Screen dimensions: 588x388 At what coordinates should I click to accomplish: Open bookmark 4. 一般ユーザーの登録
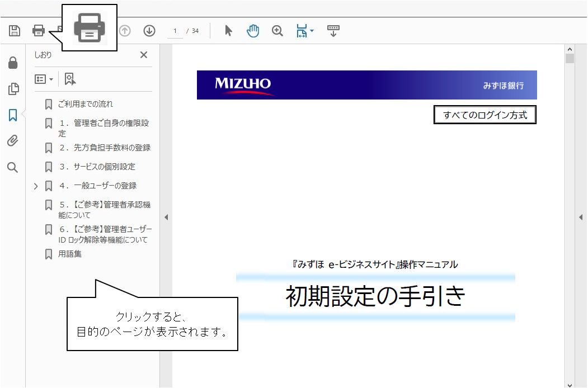[97, 186]
